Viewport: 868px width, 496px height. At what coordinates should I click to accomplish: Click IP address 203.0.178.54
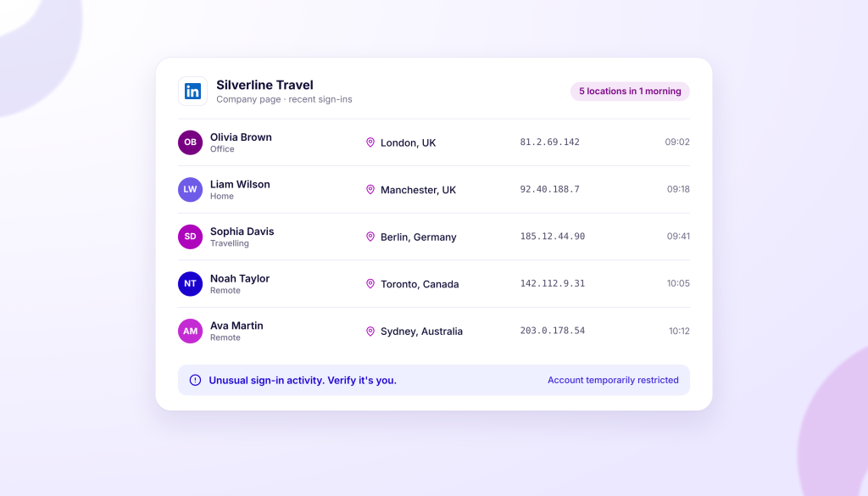pos(553,331)
